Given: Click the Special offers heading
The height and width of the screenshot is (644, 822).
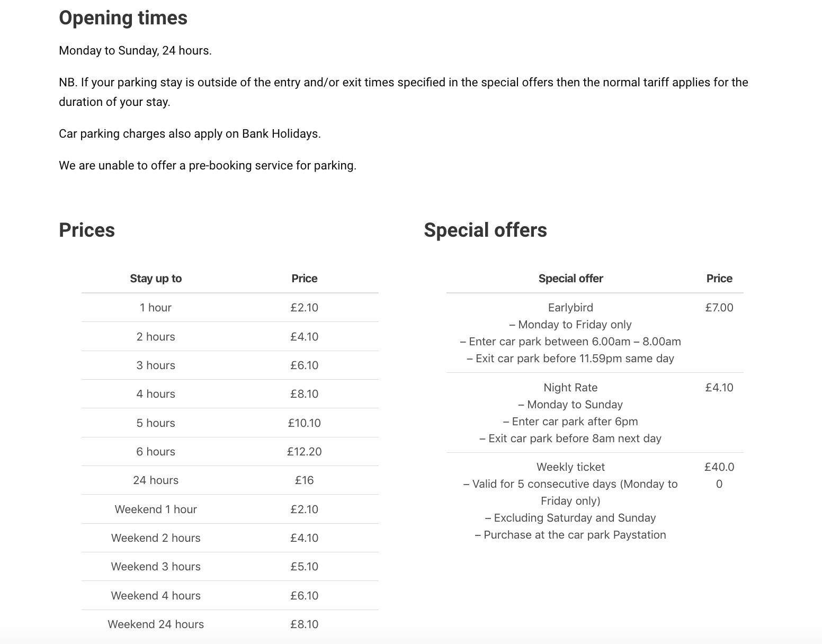Looking at the screenshot, I should 485,230.
